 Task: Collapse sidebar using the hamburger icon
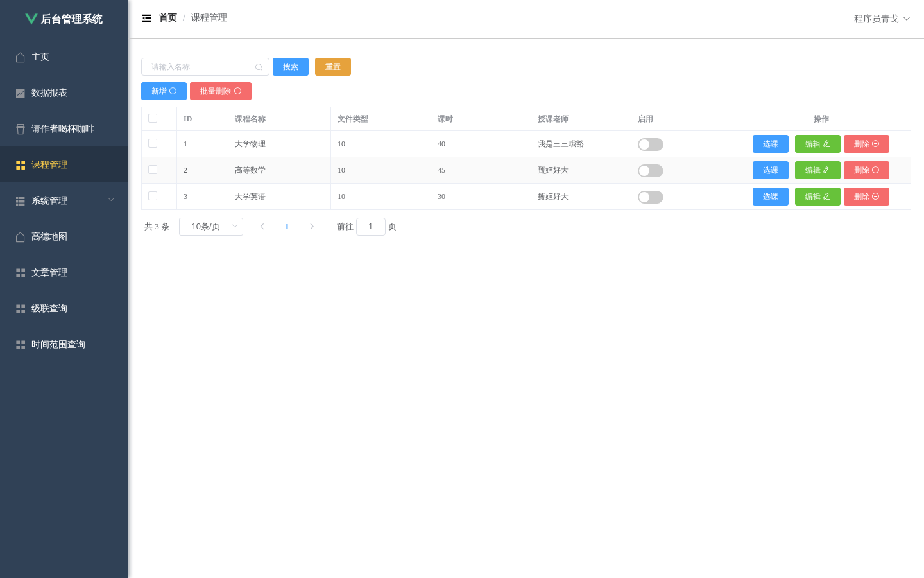(x=147, y=18)
